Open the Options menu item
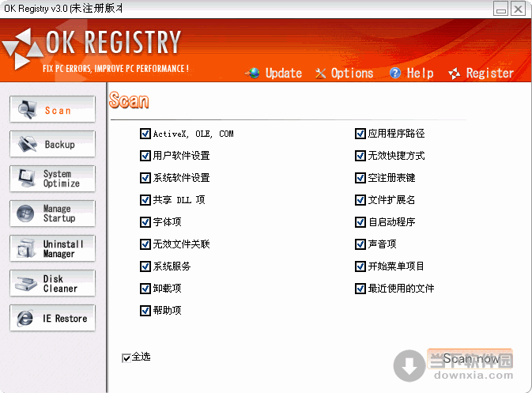The image size is (532, 393). (x=344, y=73)
